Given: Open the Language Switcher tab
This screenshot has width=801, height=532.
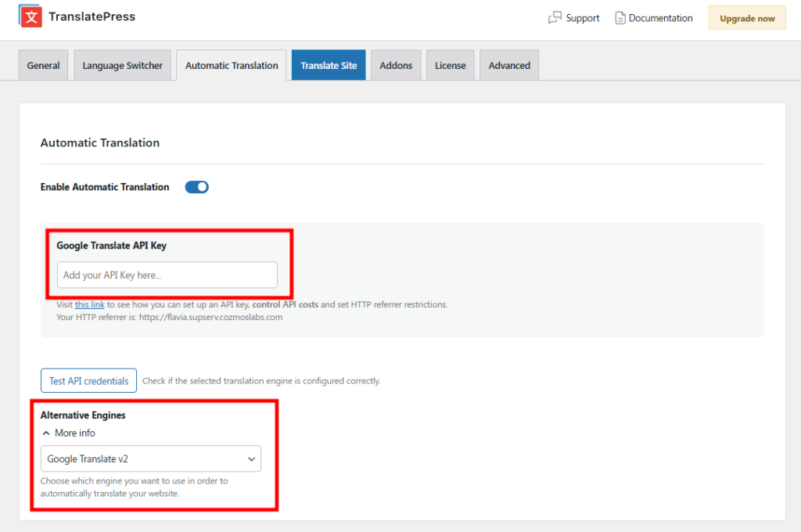Looking at the screenshot, I should pos(122,65).
